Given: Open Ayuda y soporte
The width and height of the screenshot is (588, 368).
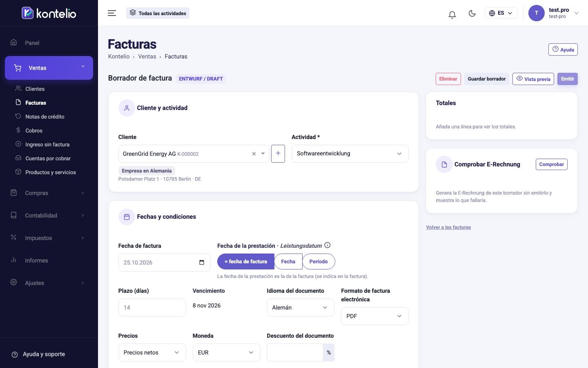Looking at the screenshot, I should click(38, 354).
